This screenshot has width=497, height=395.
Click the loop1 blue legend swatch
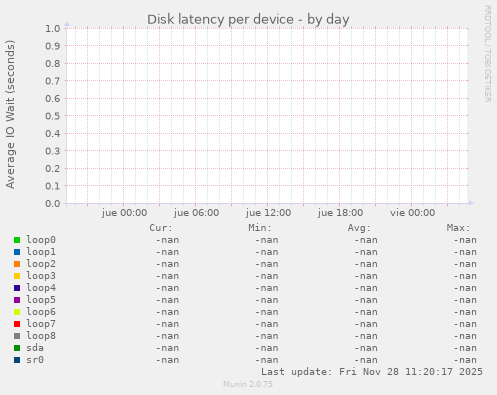tap(17, 252)
